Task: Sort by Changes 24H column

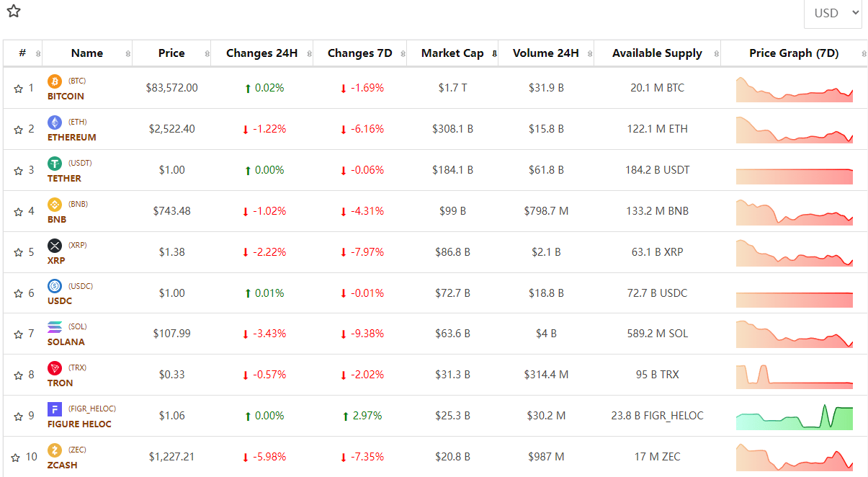Action: coord(261,53)
